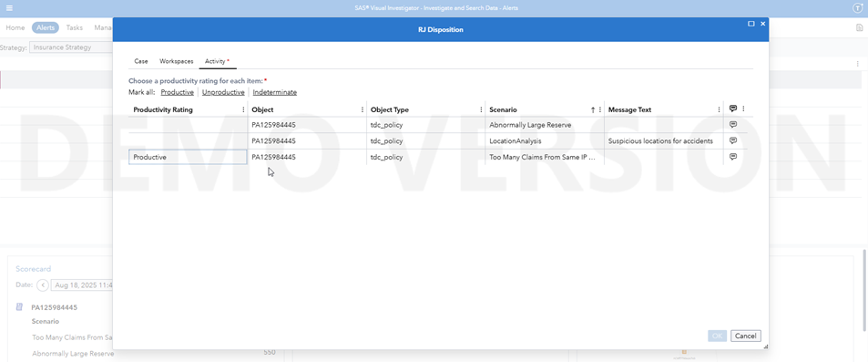The image size is (868, 362).
Task: Open the hamburger menu at top left
Action: [x=9, y=8]
